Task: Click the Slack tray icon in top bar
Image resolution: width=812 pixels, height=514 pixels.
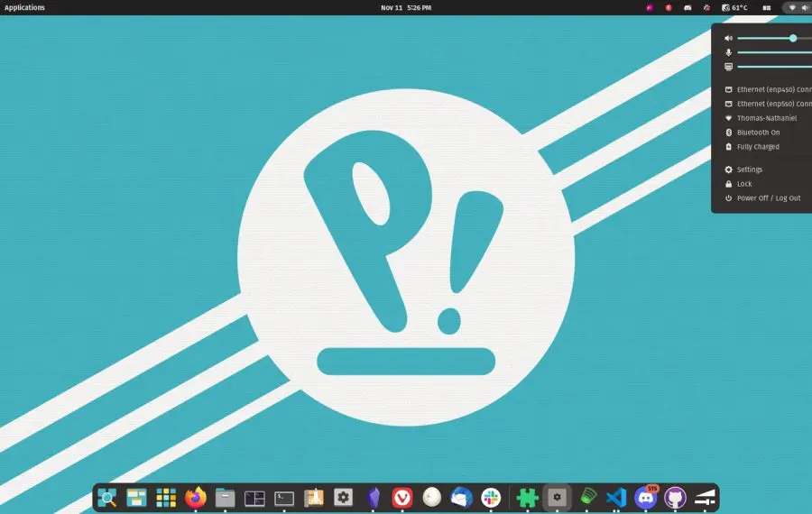Action: pos(706,8)
